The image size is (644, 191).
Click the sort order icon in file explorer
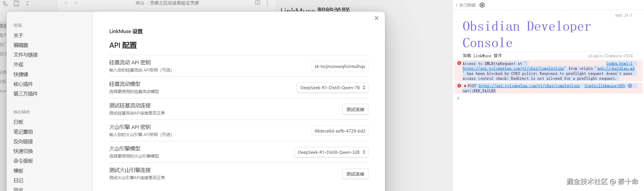point(5,3)
